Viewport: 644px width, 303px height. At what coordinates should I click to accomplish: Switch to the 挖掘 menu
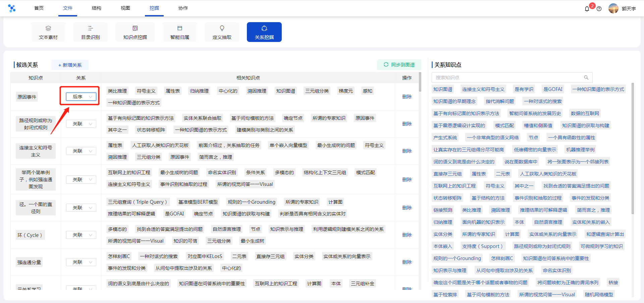(154, 8)
